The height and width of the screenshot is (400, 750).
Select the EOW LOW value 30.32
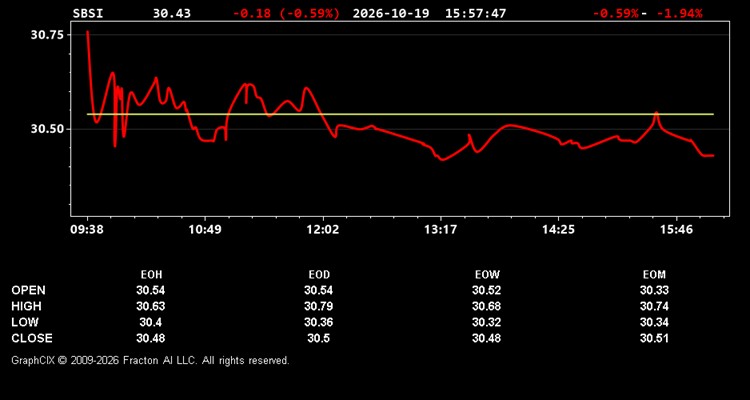(x=486, y=322)
